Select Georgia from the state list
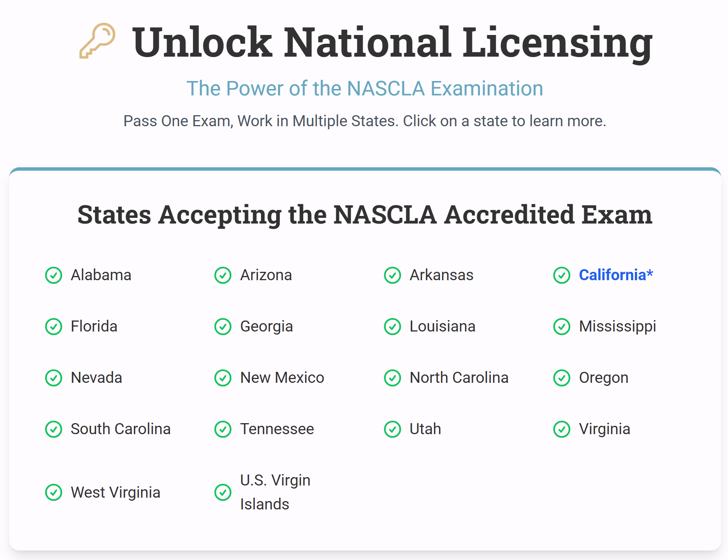This screenshot has height=560, width=728. click(266, 326)
